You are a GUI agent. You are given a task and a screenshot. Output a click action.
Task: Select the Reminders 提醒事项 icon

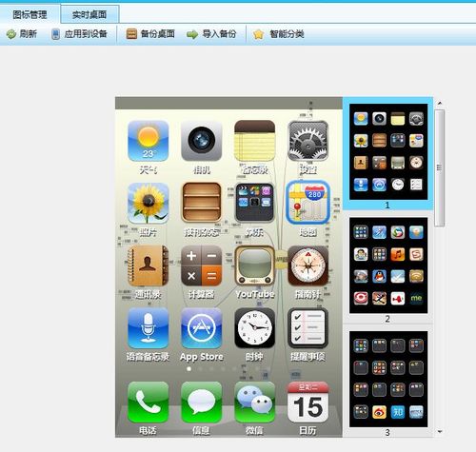307,328
